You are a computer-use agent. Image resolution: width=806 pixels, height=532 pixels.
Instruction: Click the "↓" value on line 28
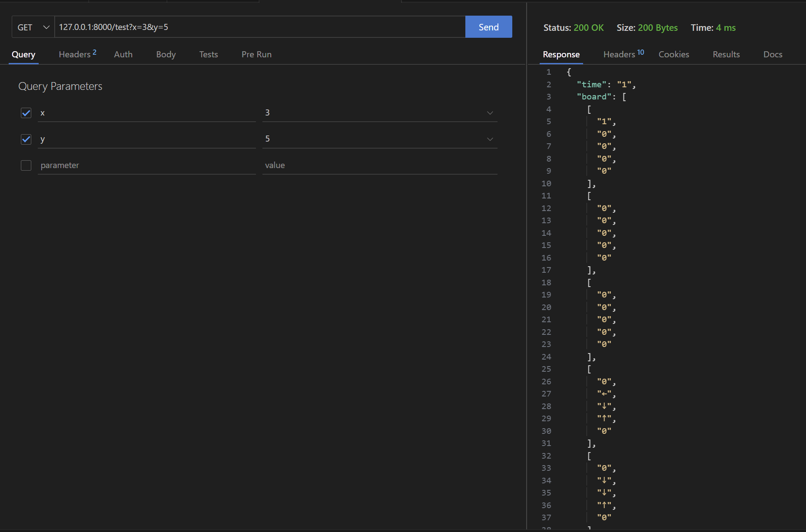[604, 406]
